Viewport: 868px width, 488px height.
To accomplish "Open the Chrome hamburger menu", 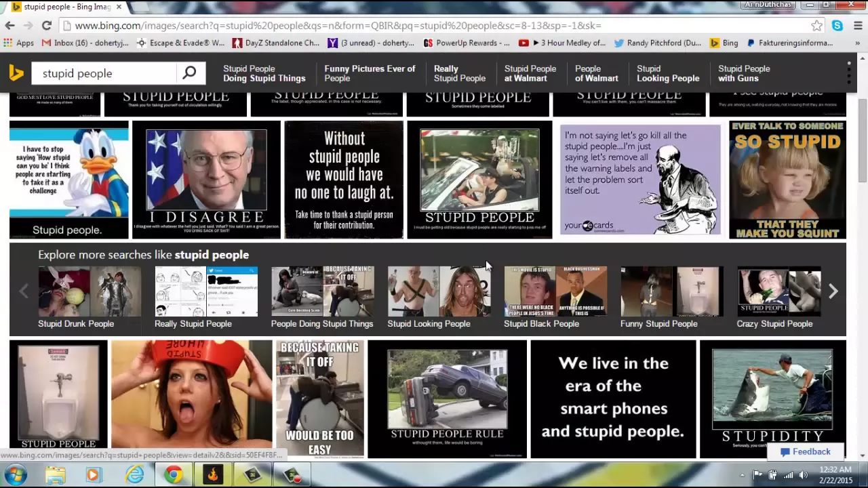I will click(858, 26).
